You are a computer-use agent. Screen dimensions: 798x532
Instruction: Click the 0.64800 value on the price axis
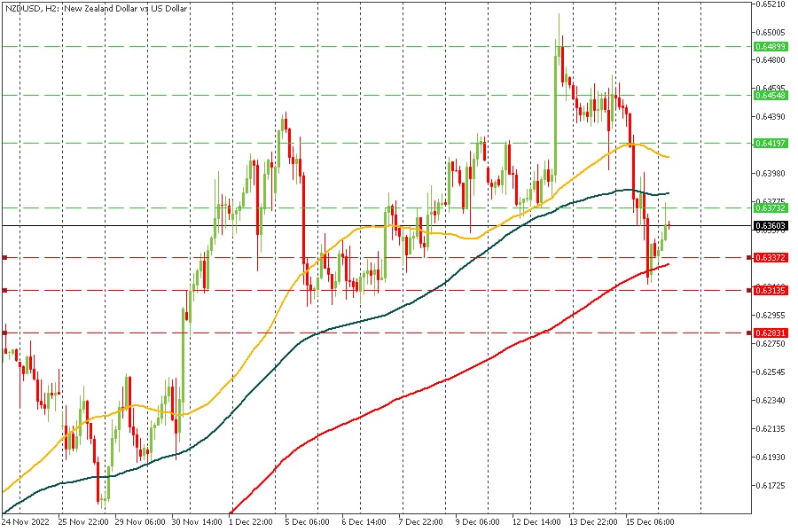click(x=771, y=60)
